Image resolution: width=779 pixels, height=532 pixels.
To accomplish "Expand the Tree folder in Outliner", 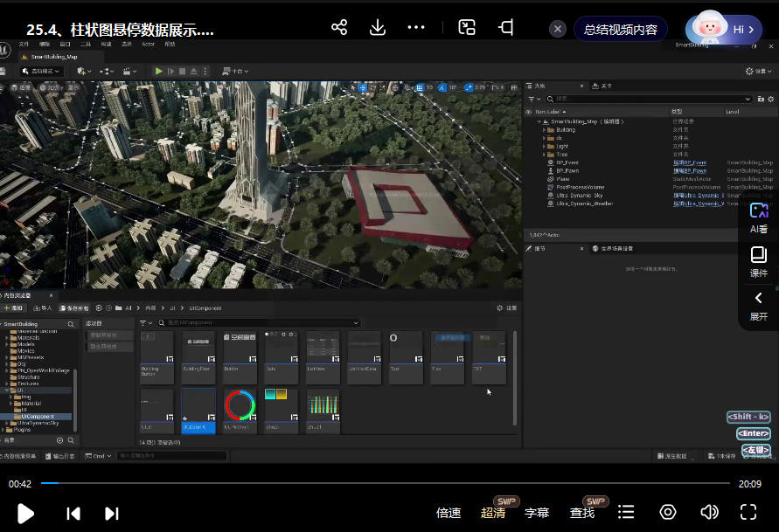I will 545,155.
